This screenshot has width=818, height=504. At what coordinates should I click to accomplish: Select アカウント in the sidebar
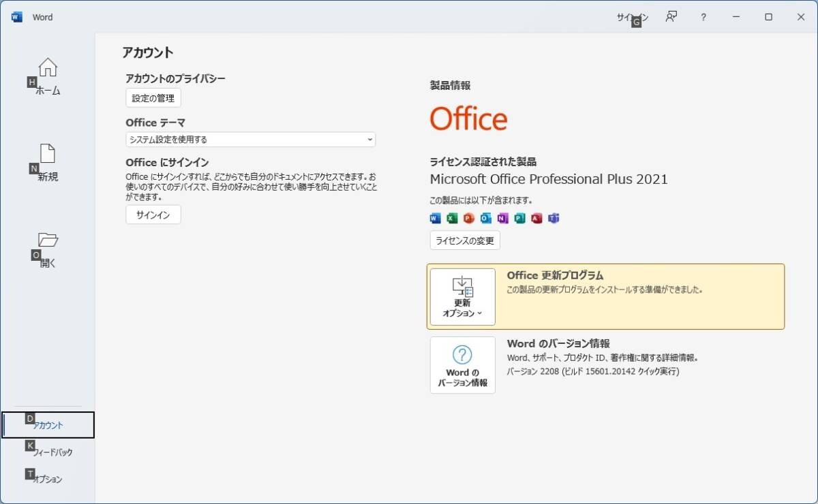click(48, 425)
